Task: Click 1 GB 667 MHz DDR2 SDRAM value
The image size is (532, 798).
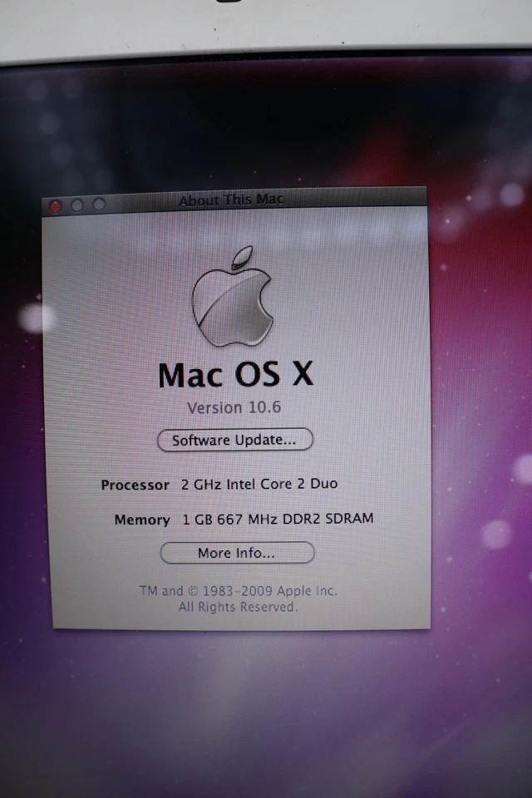Action: pos(278,519)
